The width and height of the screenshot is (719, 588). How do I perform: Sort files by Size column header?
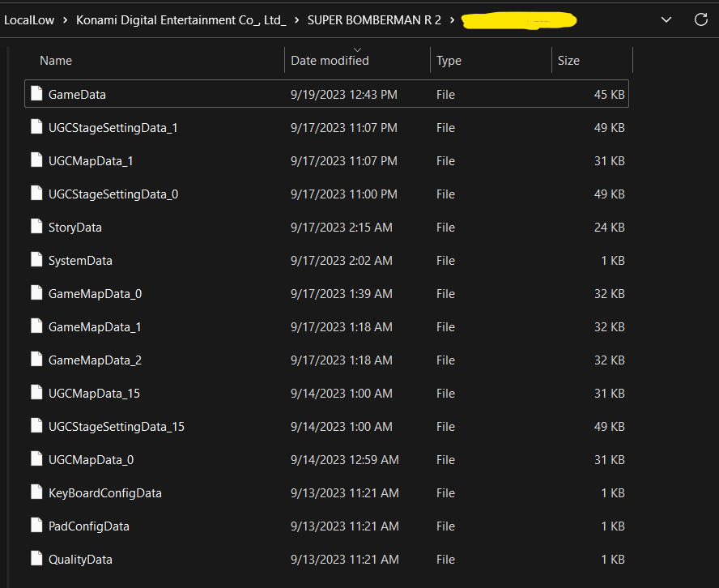tap(568, 61)
